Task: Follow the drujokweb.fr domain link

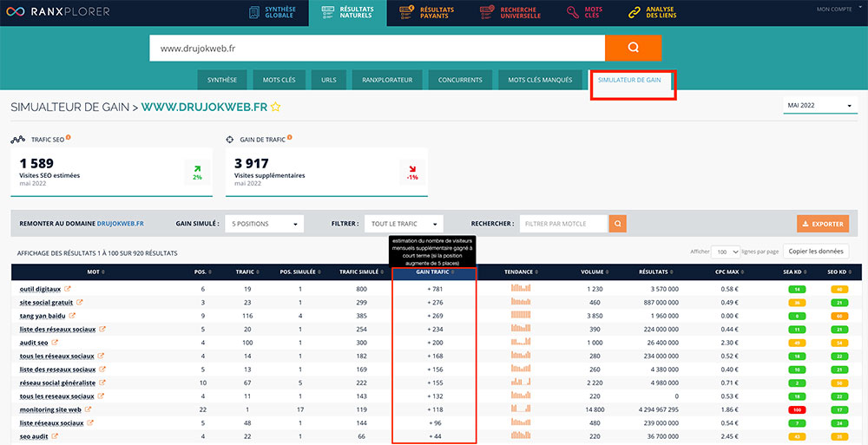Action: coord(120,224)
